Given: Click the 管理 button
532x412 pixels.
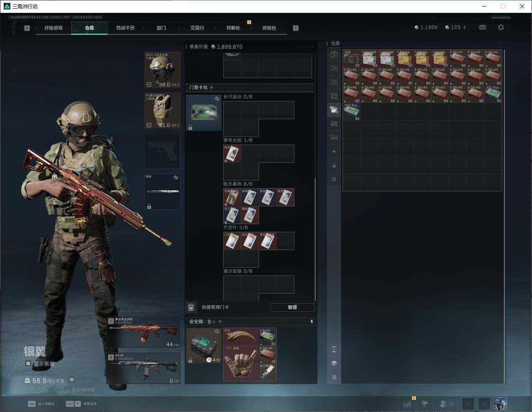Looking at the screenshot, I should point(292,307).
